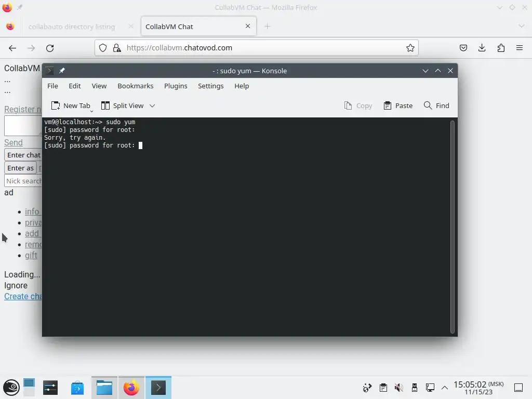Open the openSUSE application launcher

pos(11,388)
